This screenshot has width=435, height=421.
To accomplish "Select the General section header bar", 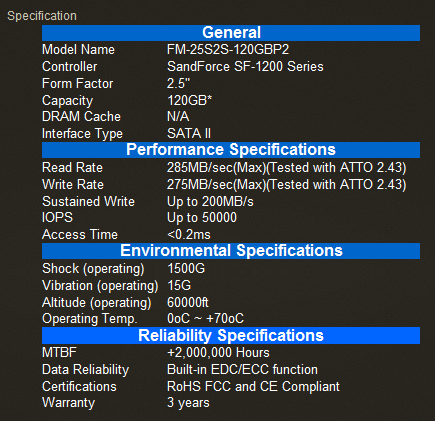I will [x=231, y=33].
